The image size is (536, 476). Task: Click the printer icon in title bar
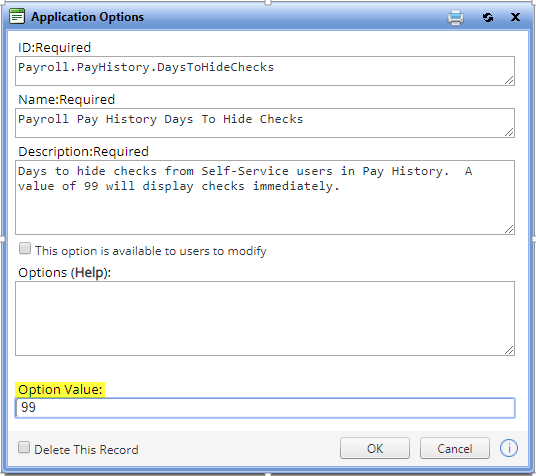point(455,17)
